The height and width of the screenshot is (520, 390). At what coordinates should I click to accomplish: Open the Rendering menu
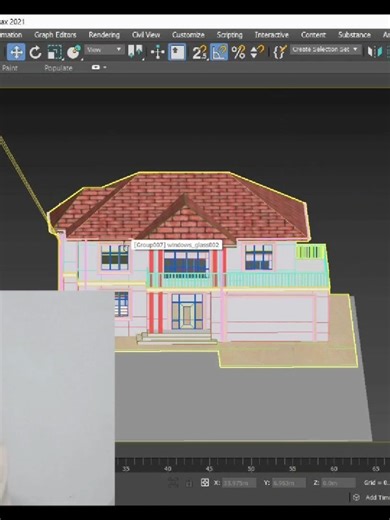coord(104,35)
